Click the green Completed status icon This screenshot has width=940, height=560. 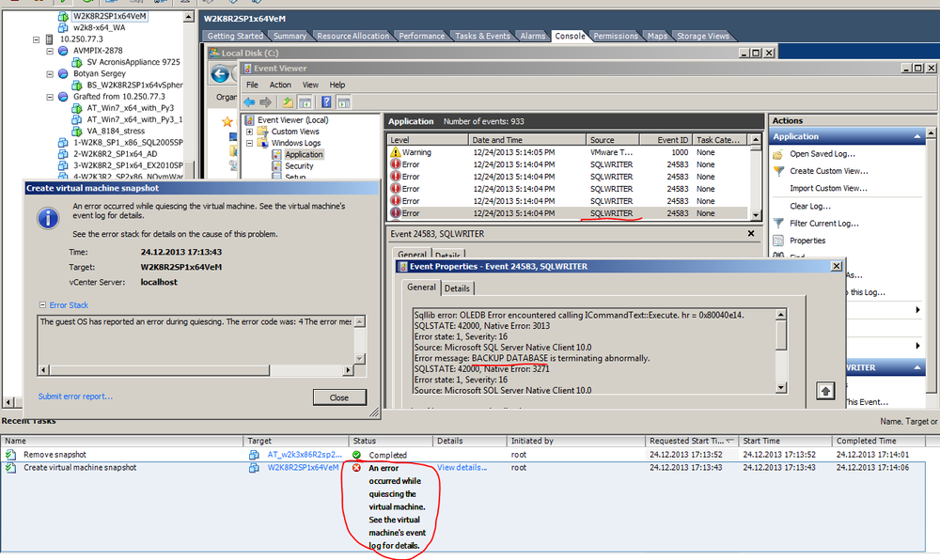[356, 455]
